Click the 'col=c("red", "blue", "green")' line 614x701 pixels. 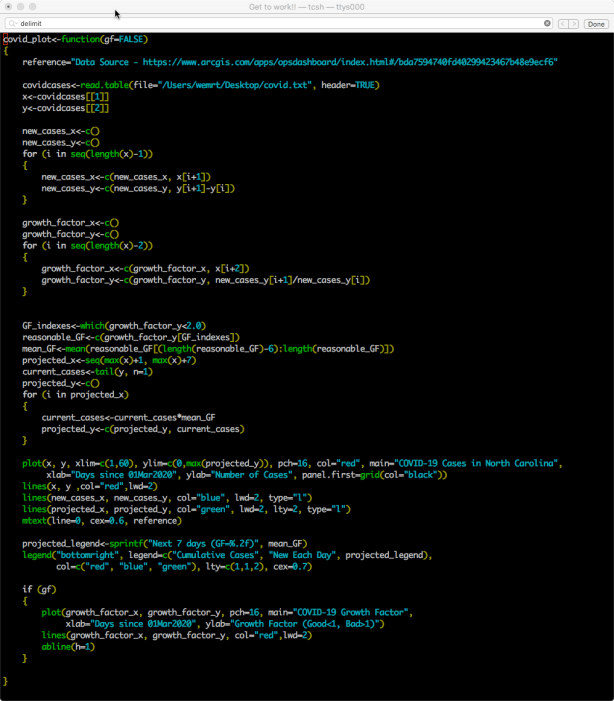[184, 566]
